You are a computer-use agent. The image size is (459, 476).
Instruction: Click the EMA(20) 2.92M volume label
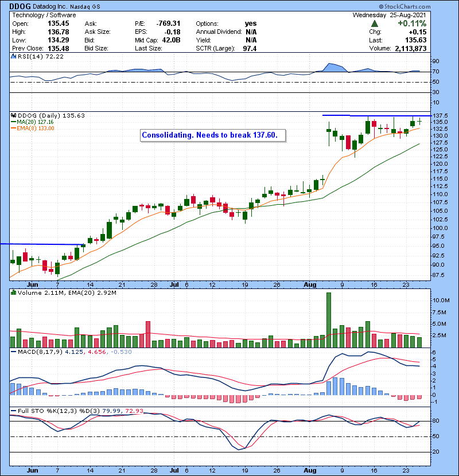point(92,293)
